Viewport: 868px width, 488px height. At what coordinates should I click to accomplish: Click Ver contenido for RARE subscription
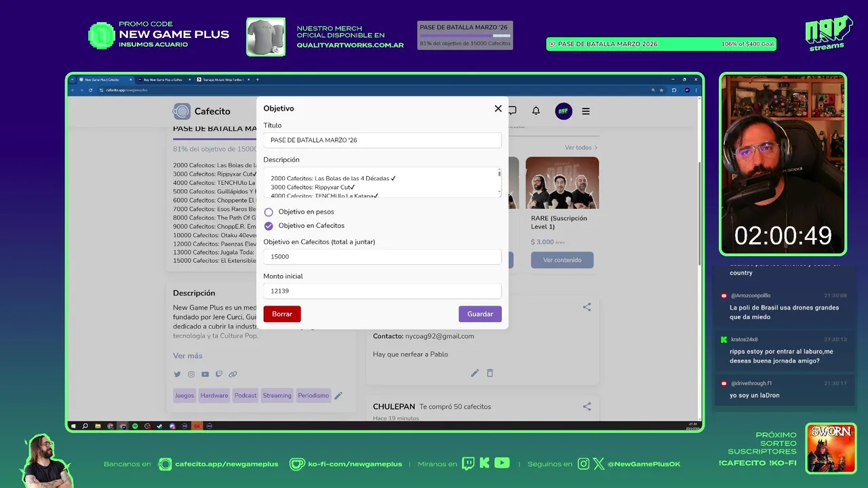(562, 260)
